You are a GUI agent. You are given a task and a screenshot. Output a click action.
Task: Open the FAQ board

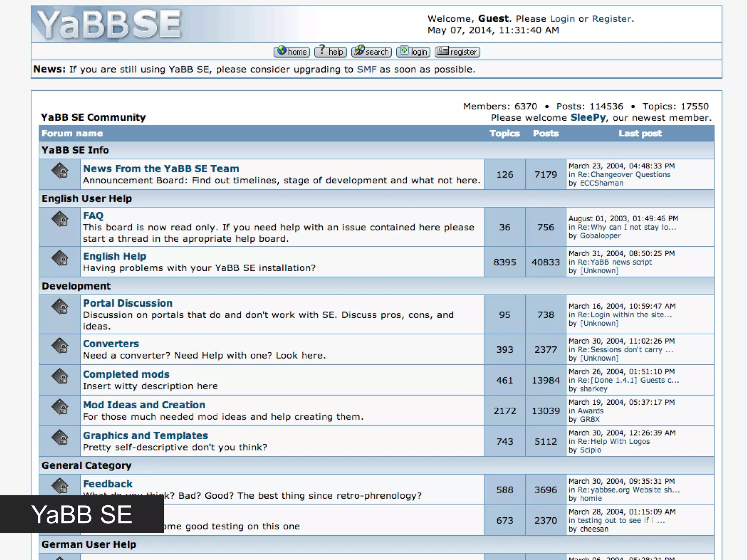(93, 215)
